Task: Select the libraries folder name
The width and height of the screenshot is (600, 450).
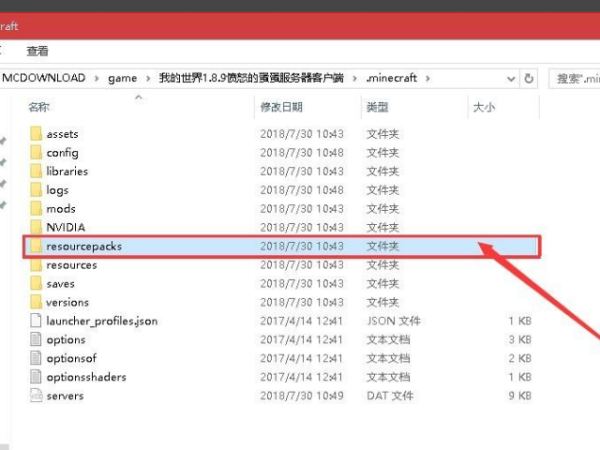Action: pos(67,171)
